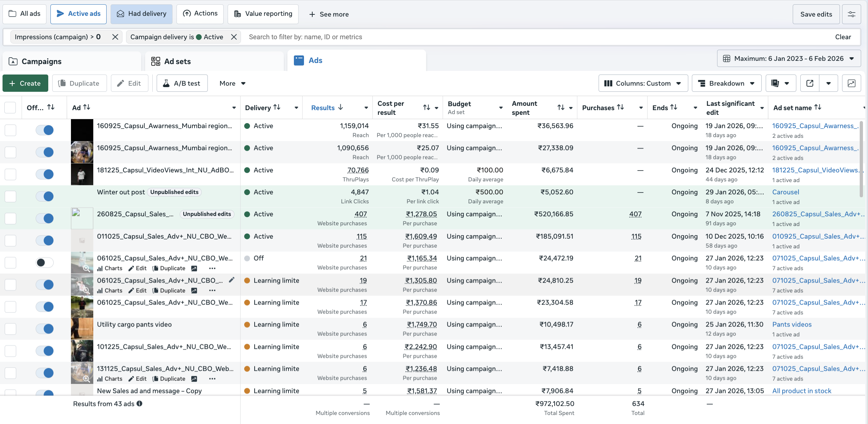868x424 pixels.
Task: Click the A/B test flask button
Action: point(182,83)
